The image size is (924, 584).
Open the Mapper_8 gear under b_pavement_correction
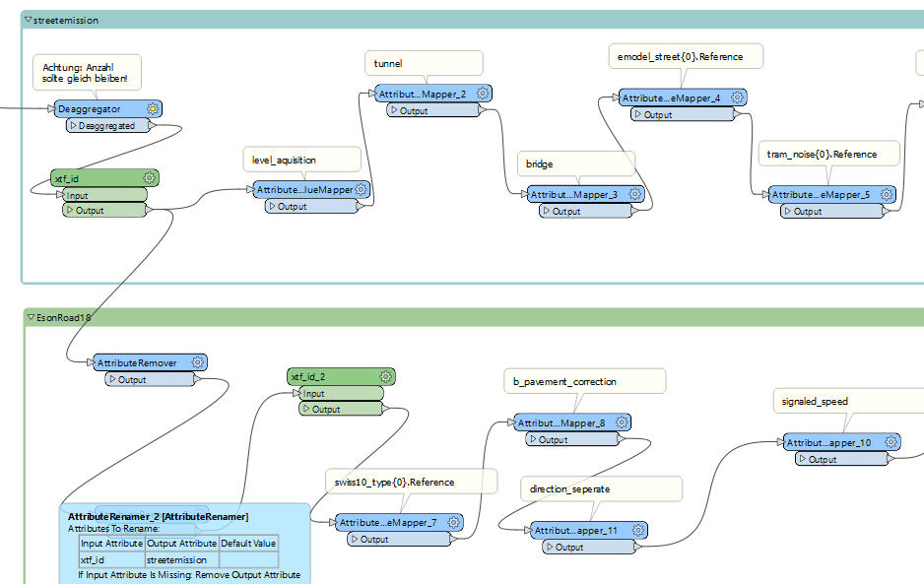click(x=621, y=422)
